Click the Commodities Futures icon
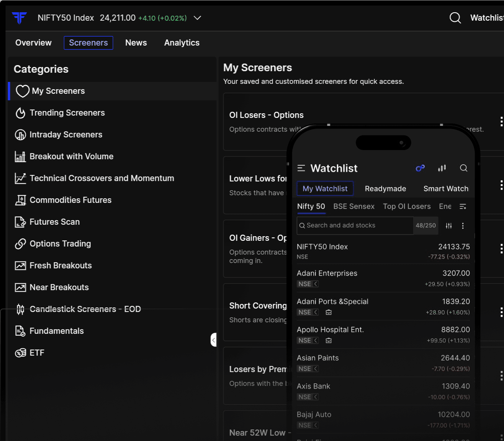The height and width of the screenshot is (441, 504). [20, 200]
